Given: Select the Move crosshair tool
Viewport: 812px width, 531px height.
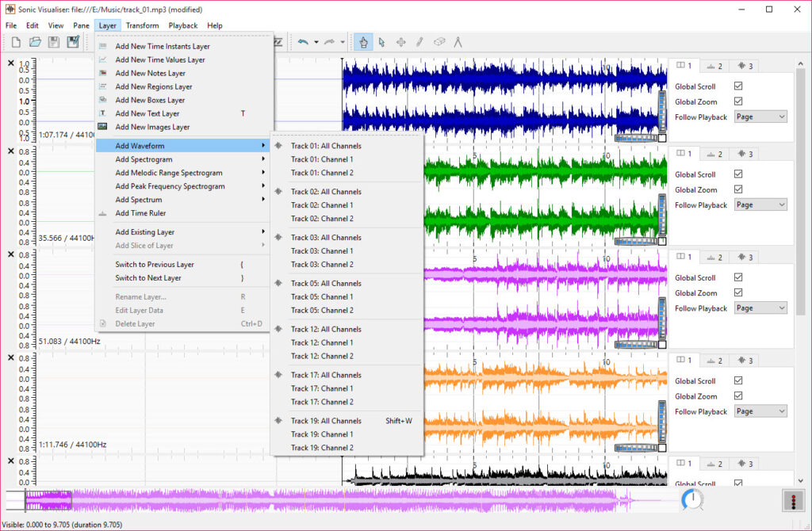Looking at the screenshot, I should 400,43.
